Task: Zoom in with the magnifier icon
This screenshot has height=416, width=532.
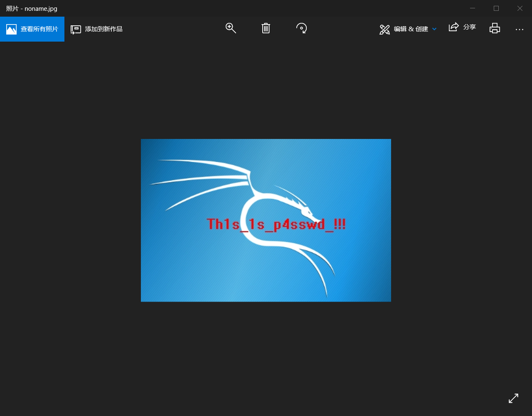Action: (x=231, y=28)
